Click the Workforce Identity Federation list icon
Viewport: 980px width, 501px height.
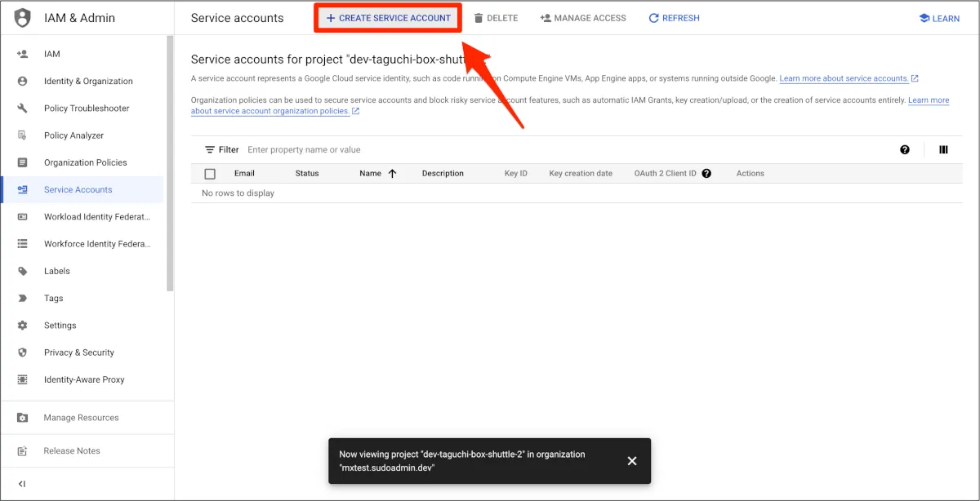[x=23, y=244]
